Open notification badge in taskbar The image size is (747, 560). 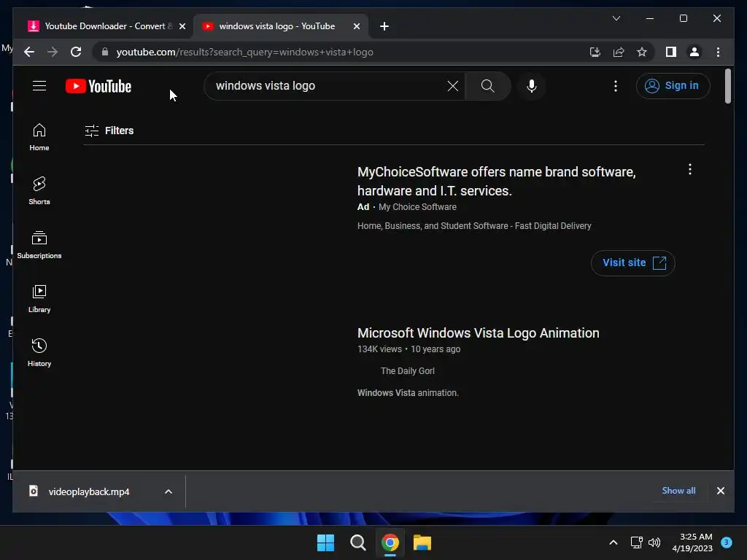pyautogui.click(x=727, y=542)
